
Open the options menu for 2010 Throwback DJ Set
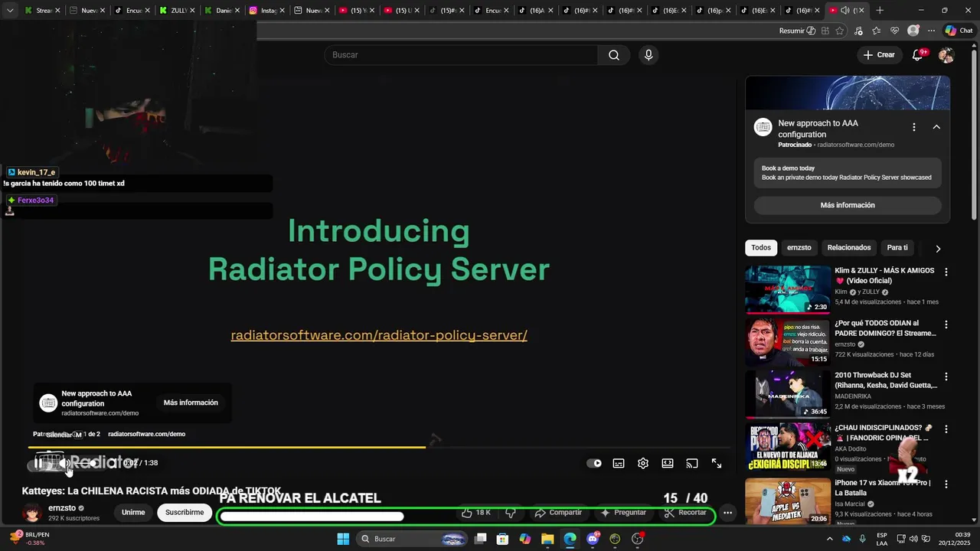pyautogui.click(x=946, y=377)
